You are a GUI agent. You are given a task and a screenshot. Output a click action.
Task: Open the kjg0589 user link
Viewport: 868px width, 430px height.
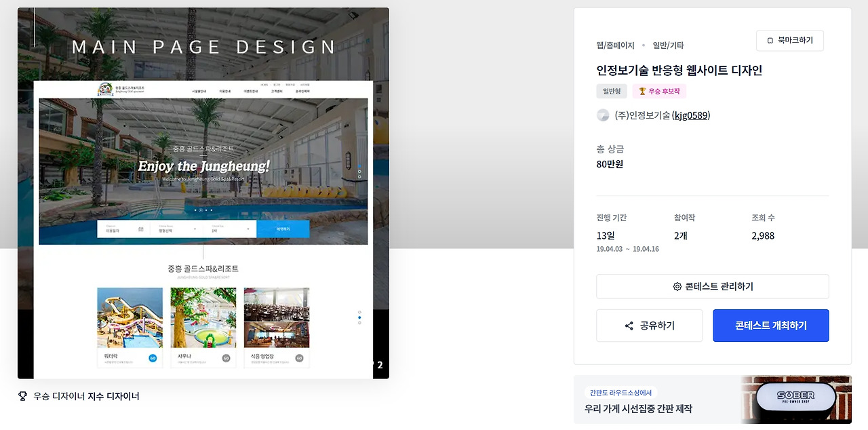coord(691,115)
